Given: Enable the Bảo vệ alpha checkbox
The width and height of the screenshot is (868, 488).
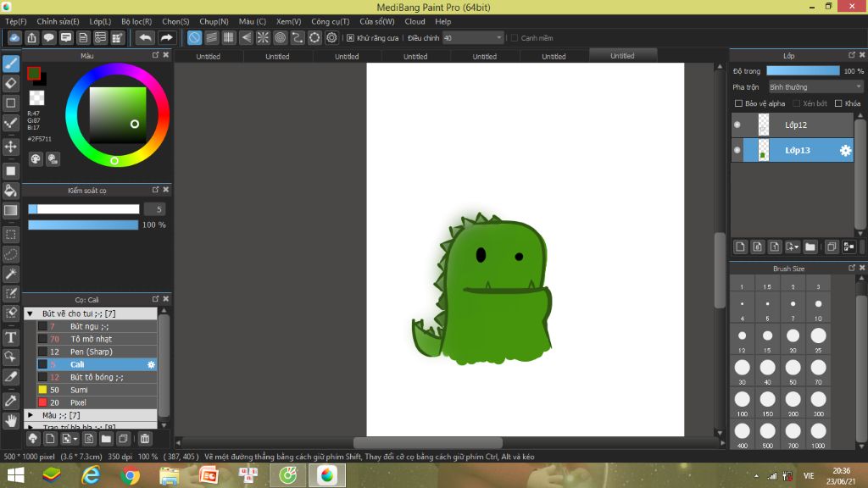Looking at the screenshot, I should (x=738, y=103).
